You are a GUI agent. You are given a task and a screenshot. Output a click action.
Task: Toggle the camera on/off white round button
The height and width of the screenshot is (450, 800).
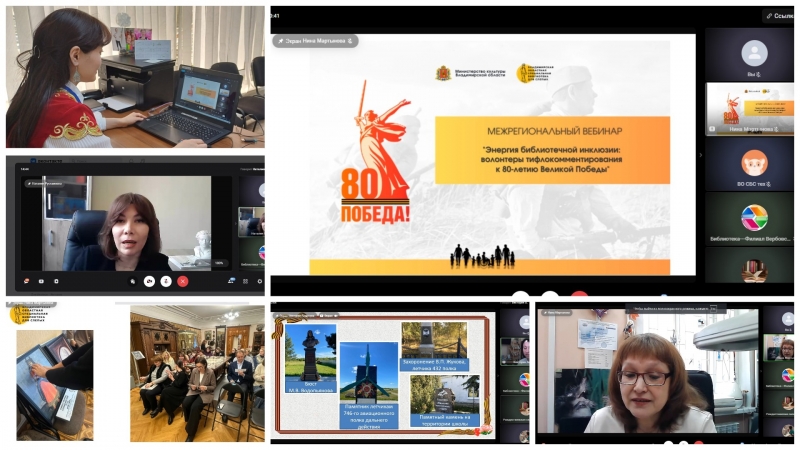[149, 281]
